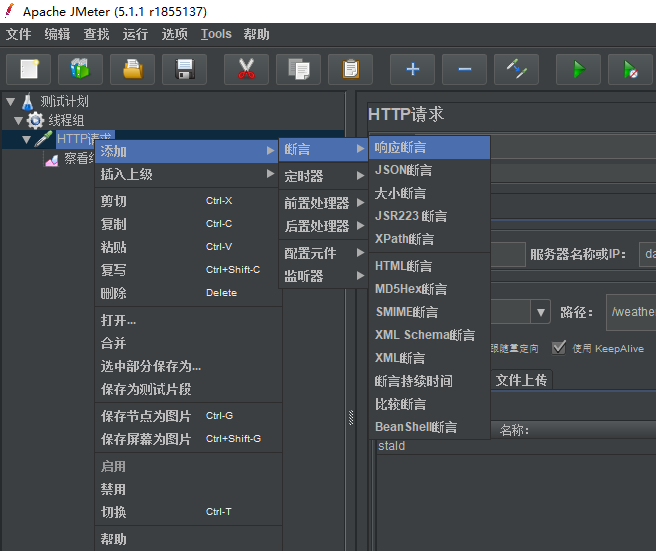Open the 文件 menu
The image size is (656, 551).
pyautogui.click(x=18, y=34)
